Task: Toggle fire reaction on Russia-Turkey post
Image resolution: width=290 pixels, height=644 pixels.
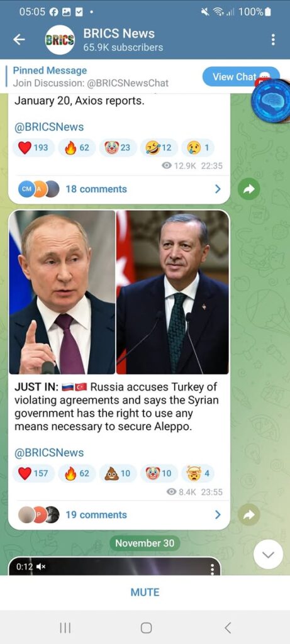Action: 77,473
